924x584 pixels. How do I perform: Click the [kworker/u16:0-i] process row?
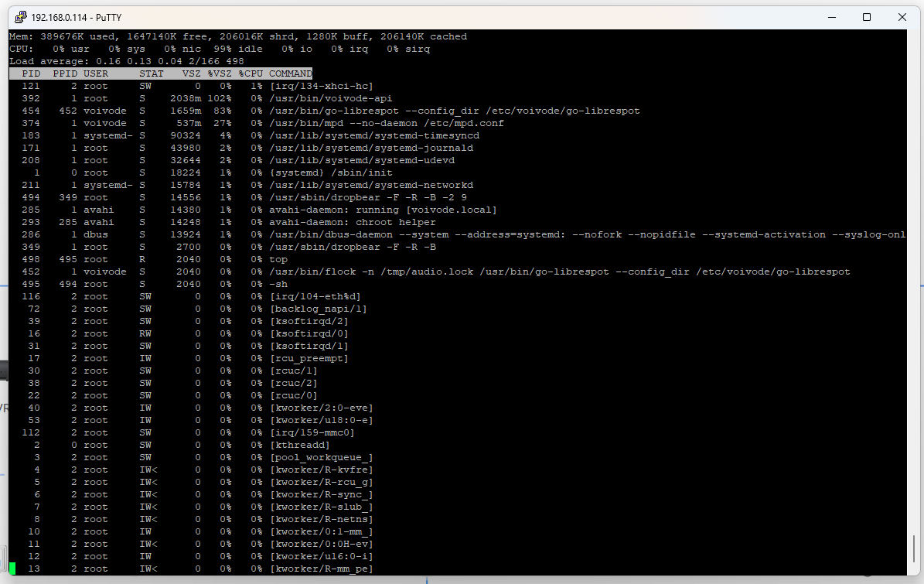(x=200, y=556)
